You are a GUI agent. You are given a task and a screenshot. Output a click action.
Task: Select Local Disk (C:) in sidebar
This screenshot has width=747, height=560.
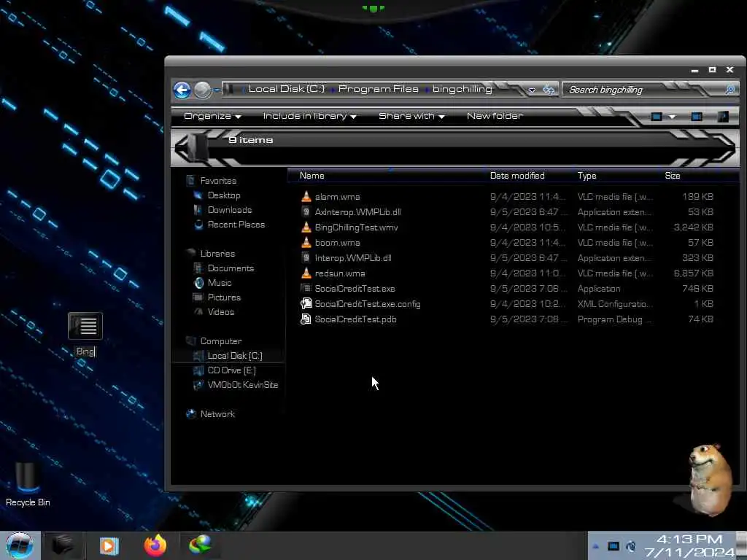[x=235, y=356]
